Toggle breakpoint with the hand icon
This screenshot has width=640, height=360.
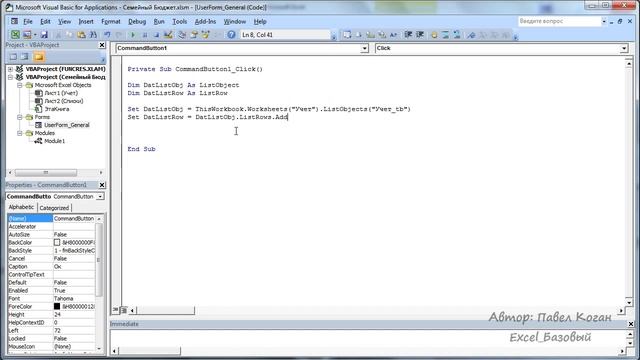[434, 35]
